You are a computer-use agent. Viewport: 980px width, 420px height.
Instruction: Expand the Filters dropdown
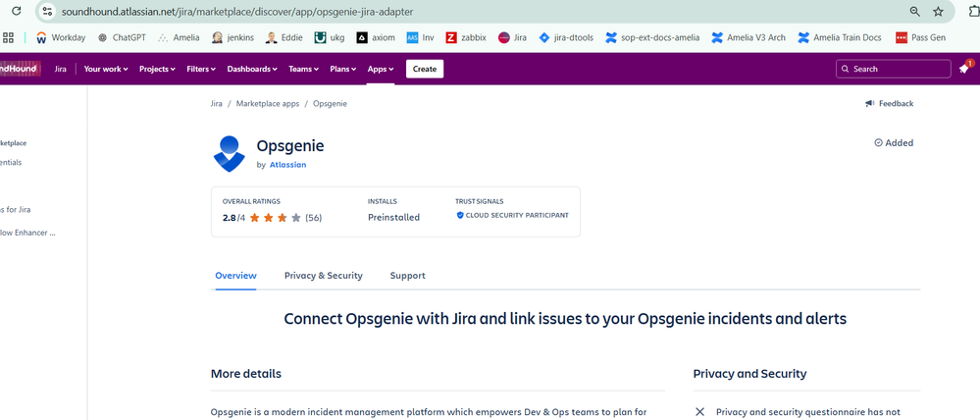[x=201, y=69]
